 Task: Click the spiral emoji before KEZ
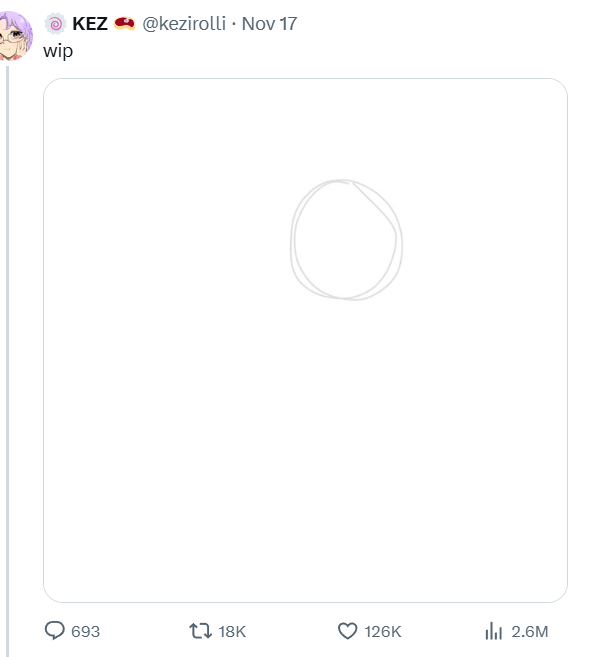(56, 24)
